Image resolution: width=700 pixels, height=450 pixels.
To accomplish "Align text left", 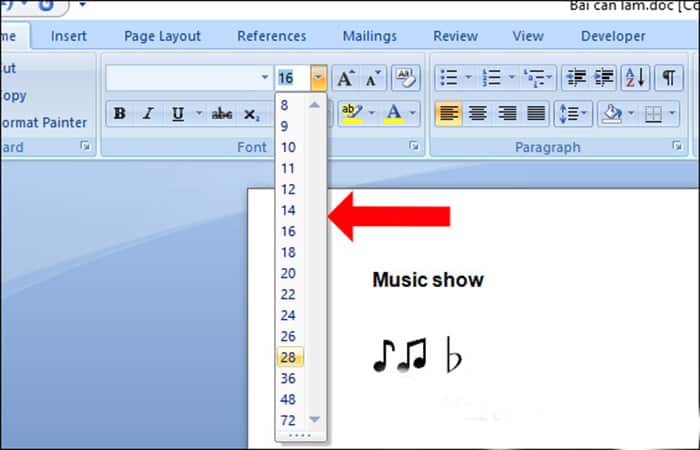I will 449,114.
